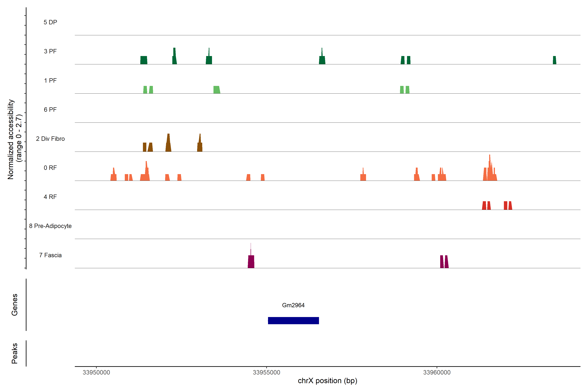Click the chrX position axis title
This screenshot has width=588, height=392.
point(327,381)
